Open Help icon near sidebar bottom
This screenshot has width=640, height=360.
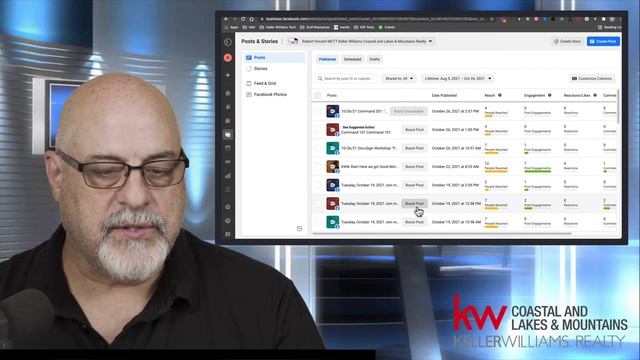click(x=228, y=221)
